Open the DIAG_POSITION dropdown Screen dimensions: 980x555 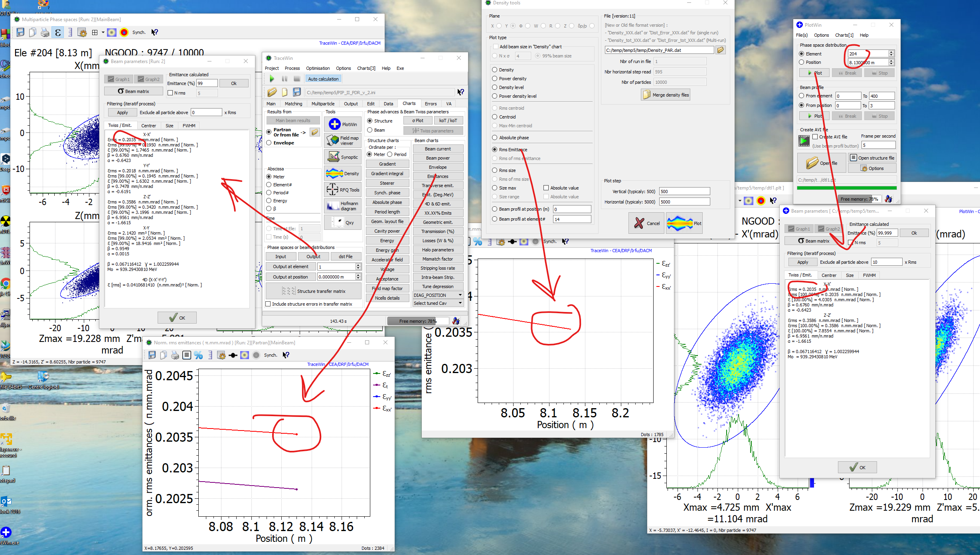[x=438, y=295]
